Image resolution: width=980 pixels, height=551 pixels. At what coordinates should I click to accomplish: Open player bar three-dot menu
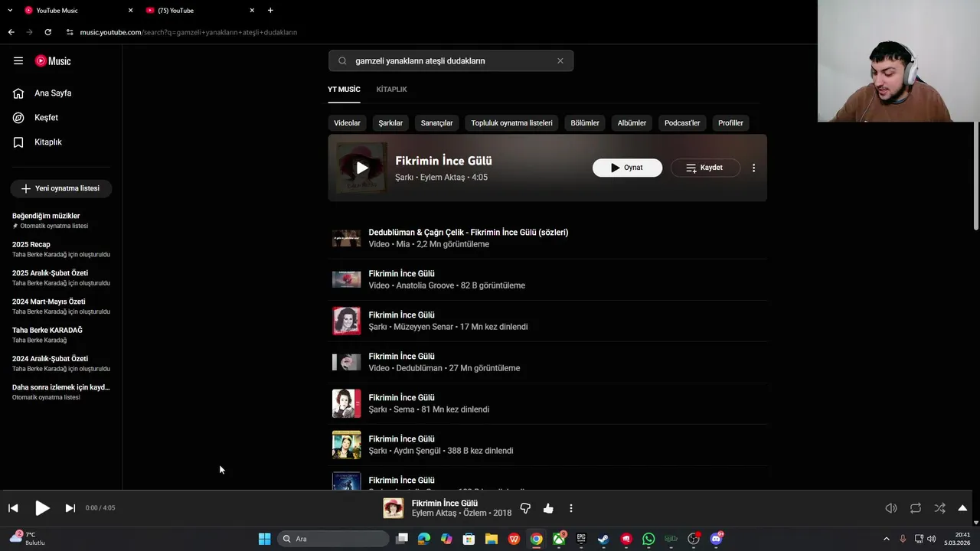(570, 508)
